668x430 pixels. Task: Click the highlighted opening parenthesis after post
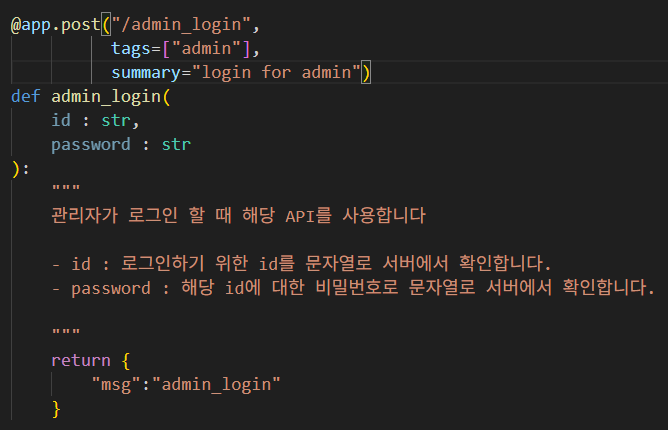[x=106, y=25]
